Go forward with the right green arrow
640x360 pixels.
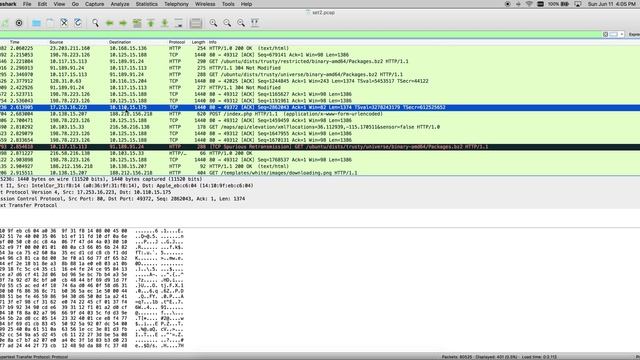[123, 23]
